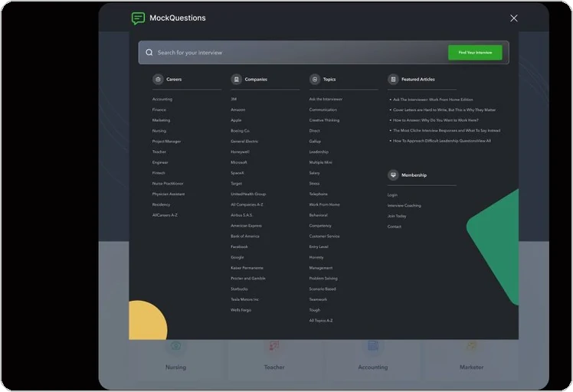Click the Featured Articles section icon
This screenshot has width=573, height=392.
tap(393, 80)
